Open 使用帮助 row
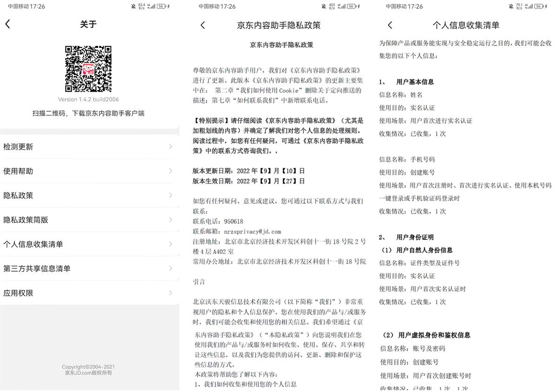Image resolution: width=558 pixels, height=392 pixels. 89,171
